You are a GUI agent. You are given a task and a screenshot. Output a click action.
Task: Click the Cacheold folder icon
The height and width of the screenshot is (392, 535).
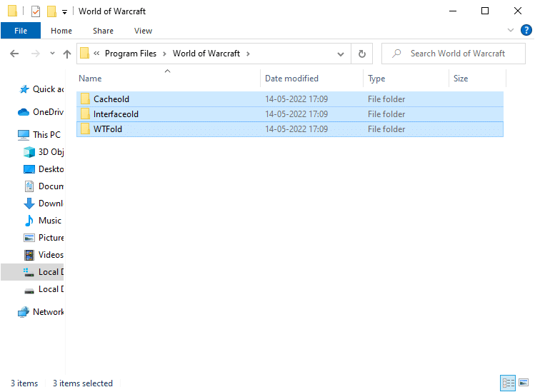(x=85, y=99)
